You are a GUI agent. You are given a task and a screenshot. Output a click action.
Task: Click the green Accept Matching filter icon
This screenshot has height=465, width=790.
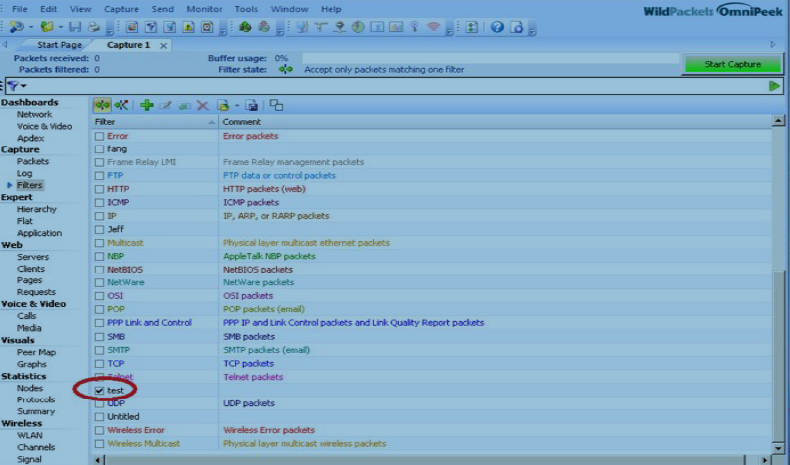tap(102, 105)
